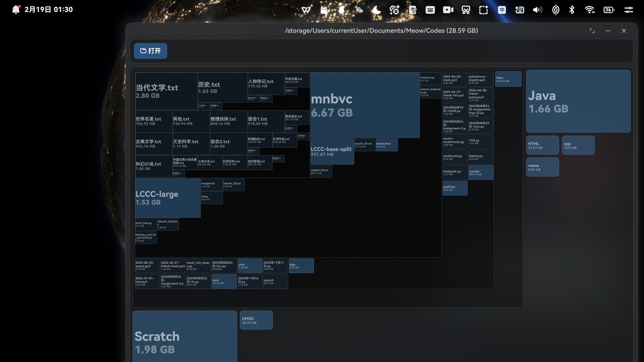Click the battery 74 indicator
Image resolution: width=644 pixels, height=362 pixels.
[x=609, y=10]
